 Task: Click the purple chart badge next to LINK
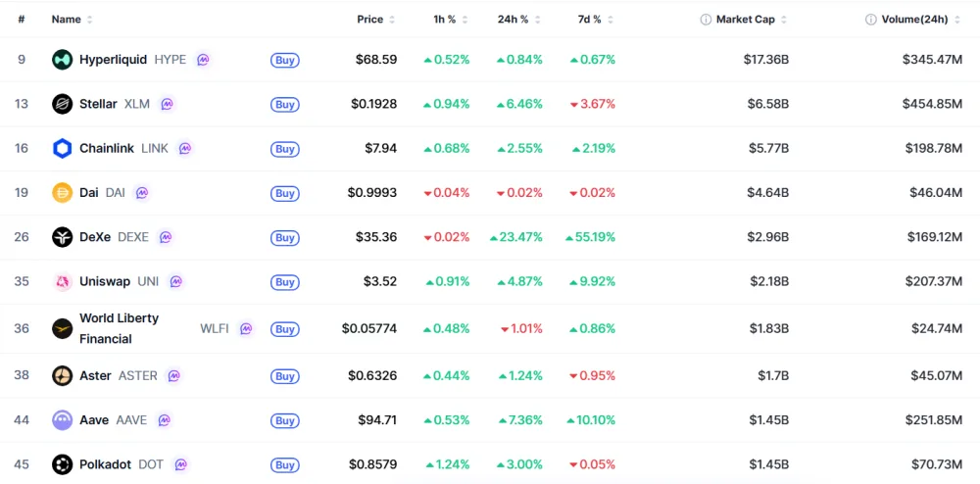pos(185,149)
